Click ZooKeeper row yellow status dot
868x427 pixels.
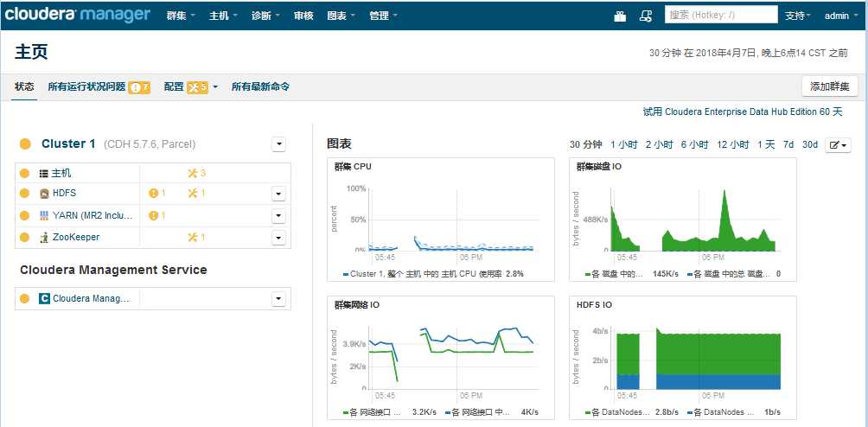(24, 238)
